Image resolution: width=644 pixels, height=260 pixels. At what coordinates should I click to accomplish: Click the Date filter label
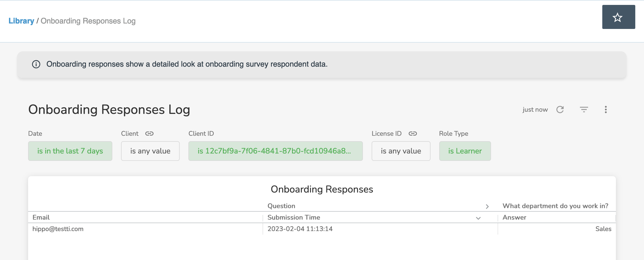tap(35, 134)
